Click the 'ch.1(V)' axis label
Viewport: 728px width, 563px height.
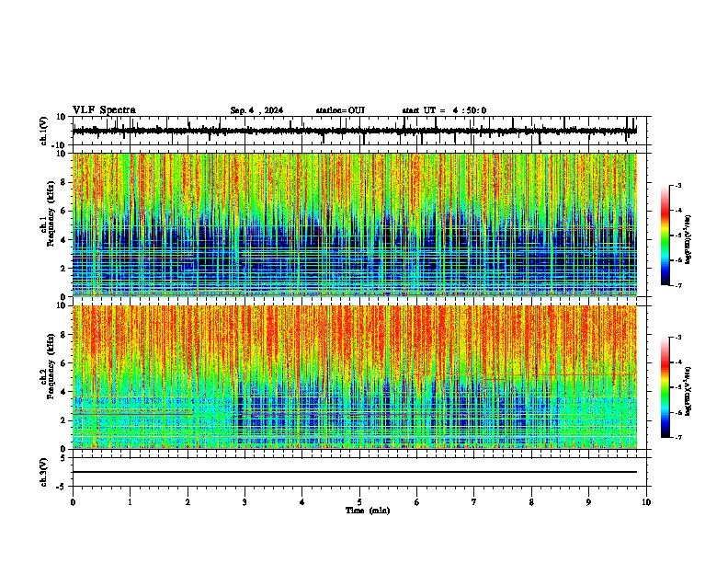tap(44, 131)
